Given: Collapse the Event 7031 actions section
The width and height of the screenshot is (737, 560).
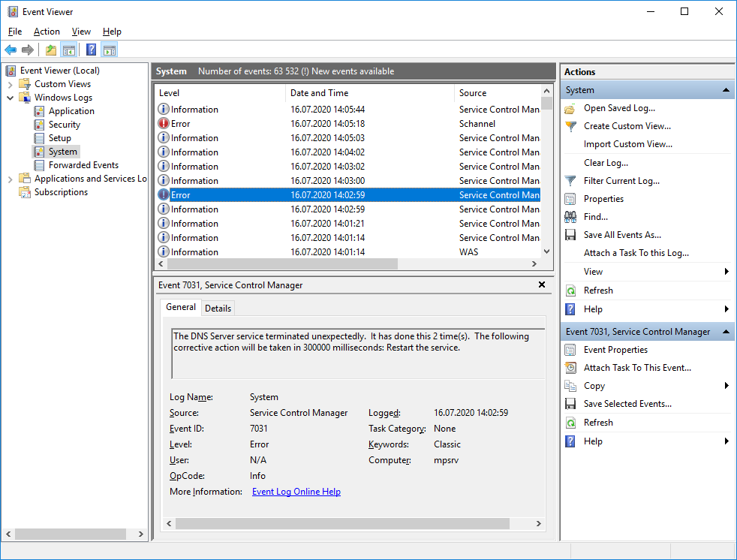Looking at the screenshot, I should (726, 332).
